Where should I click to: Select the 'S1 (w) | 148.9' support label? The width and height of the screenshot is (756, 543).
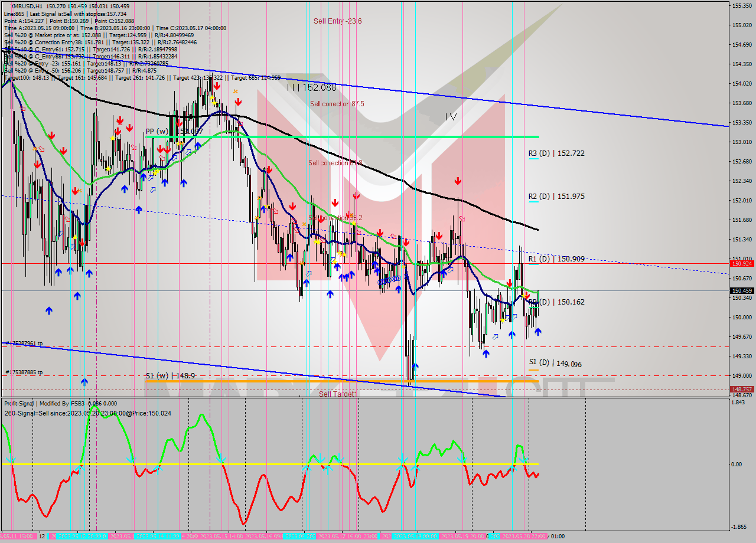point(170,375)
